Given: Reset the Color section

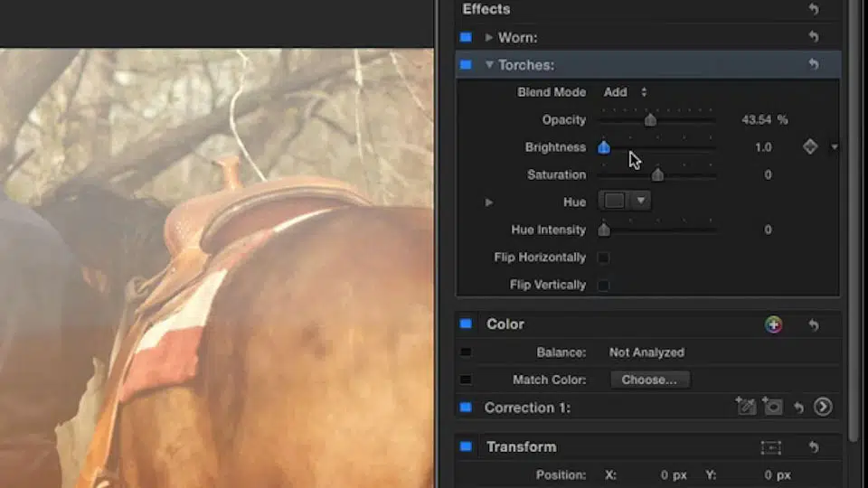Looking at the screenshot, I should pyautogui.click(x=813, y=324).
